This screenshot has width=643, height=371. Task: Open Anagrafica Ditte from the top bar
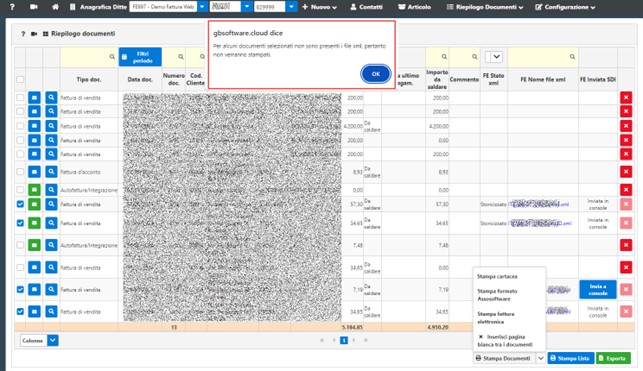pos(98,7)
